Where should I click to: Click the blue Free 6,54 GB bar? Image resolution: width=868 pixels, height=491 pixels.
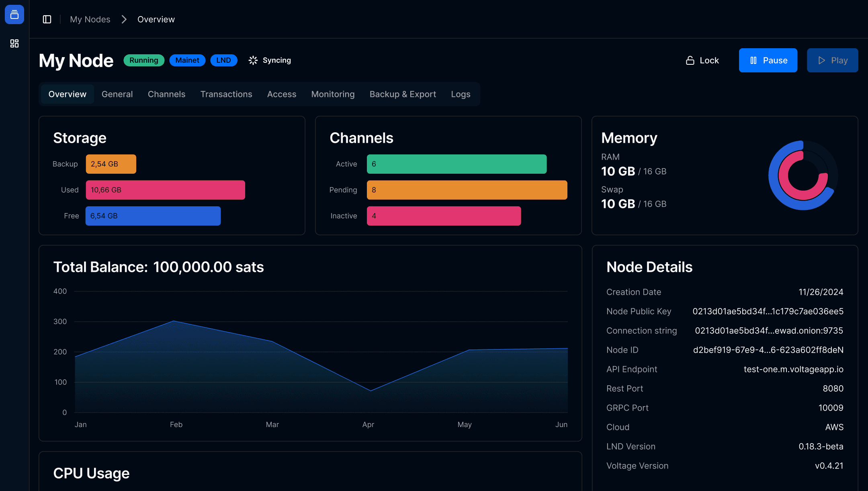pyautogui.click(x=153, y=216)
